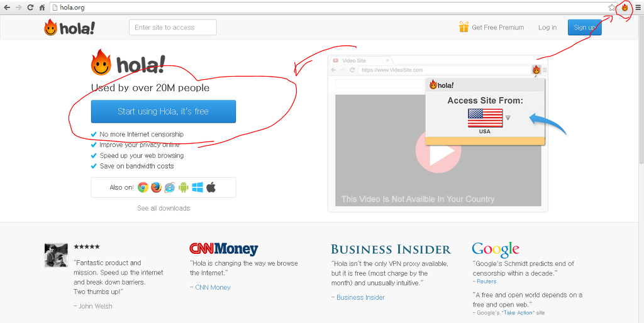Open the CNN Money quote link

(x=213, y=287)
